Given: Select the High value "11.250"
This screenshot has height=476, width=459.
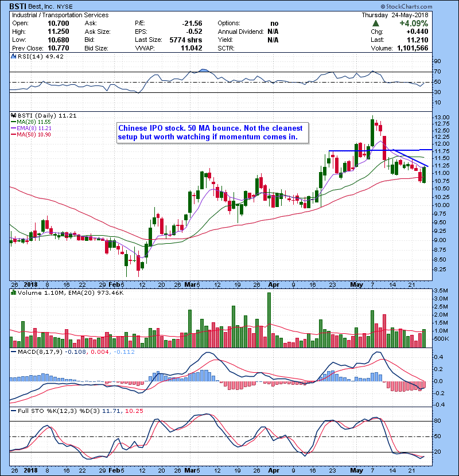Looking at the screenshot, I should [59, 32].
